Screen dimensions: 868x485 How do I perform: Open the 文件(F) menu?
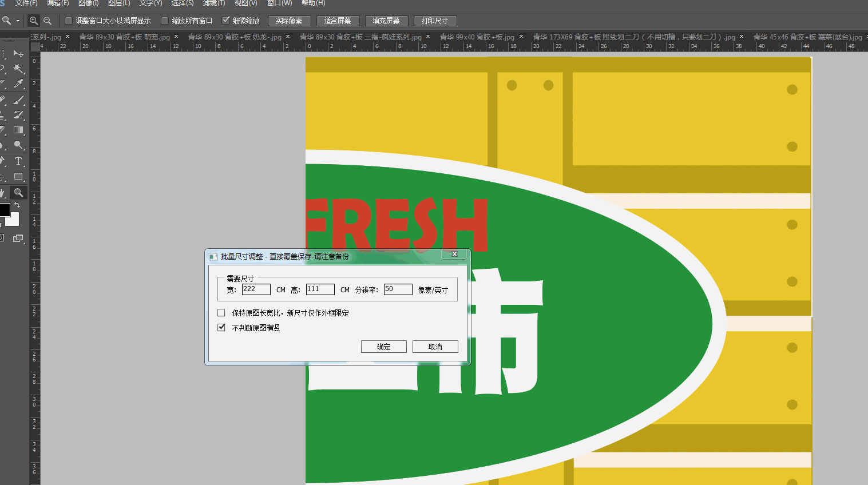click(x=26, y=3)
